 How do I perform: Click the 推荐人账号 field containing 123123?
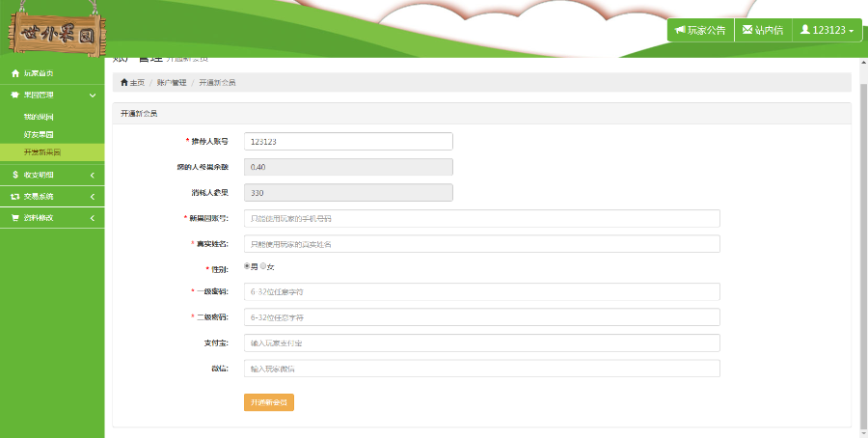coord(348,141)
